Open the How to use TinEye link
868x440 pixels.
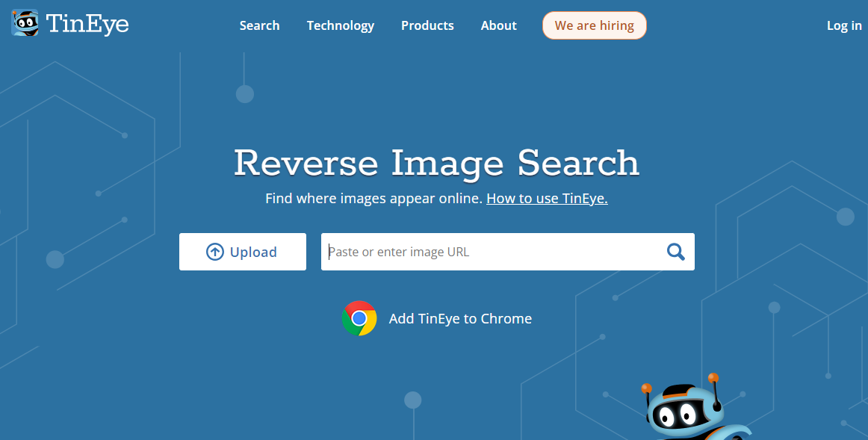pos(547,199)
